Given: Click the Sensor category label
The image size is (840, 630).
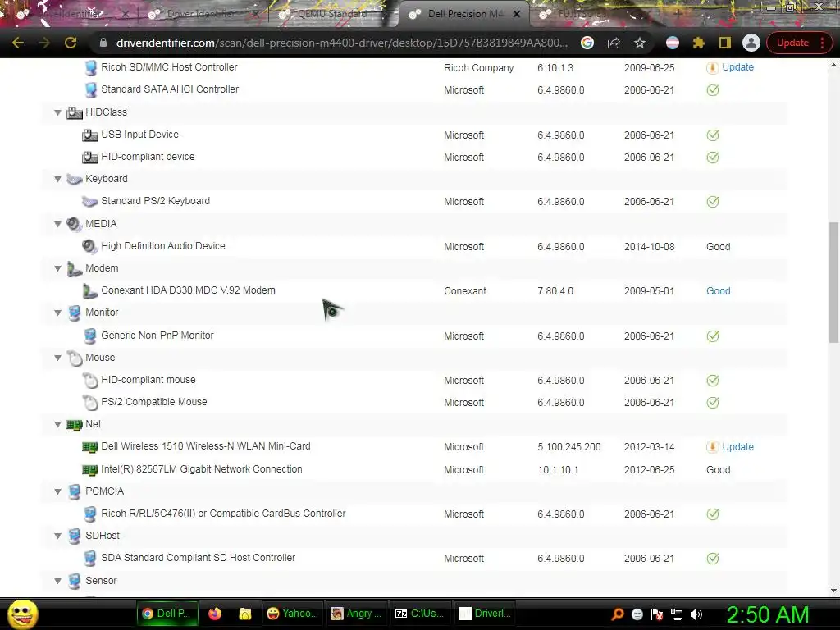Looking at the screenshot, I should coord(101,581).
